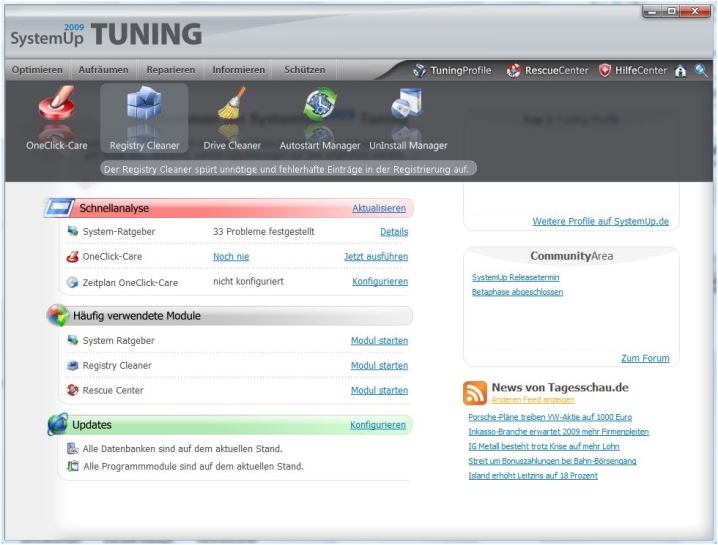Click Aktualisieren link in Schnellanalyse
Screen dimensions: 718x545
(x=379, y=208)
